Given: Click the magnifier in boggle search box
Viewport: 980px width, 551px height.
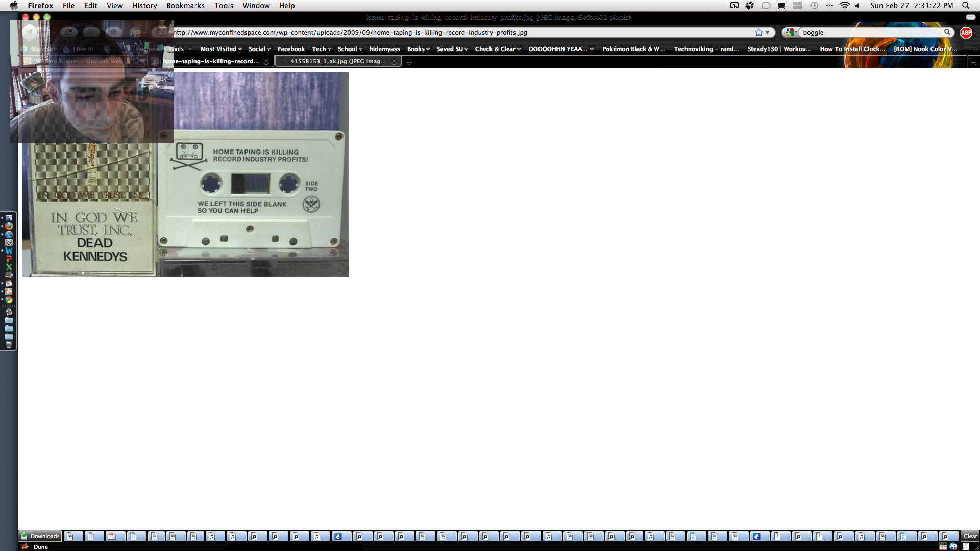Looking at the screenshot, I should pyautogui.click(x=947, y=32).
